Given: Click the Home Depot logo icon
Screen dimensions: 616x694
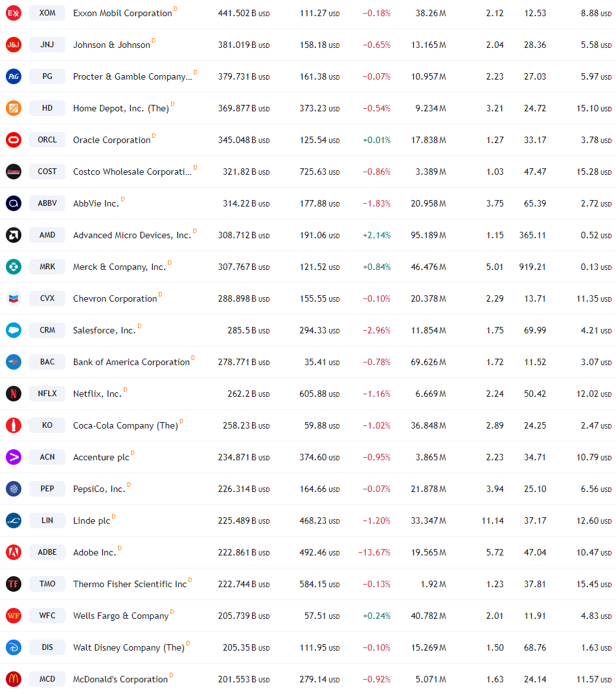Looking at the screenshot, I should [14, 108].
